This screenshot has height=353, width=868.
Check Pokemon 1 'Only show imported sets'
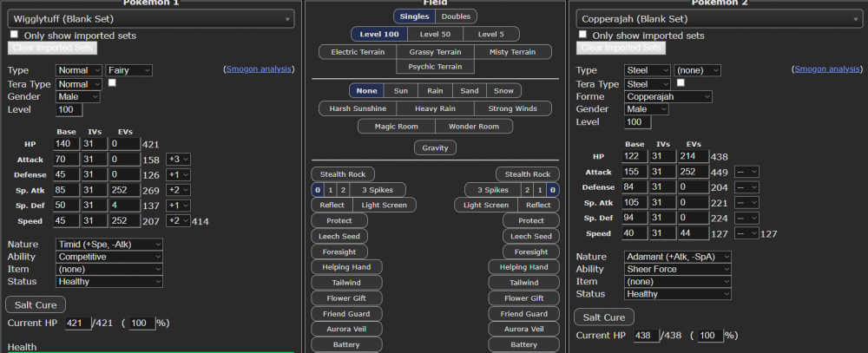click(x=14, y=35)
